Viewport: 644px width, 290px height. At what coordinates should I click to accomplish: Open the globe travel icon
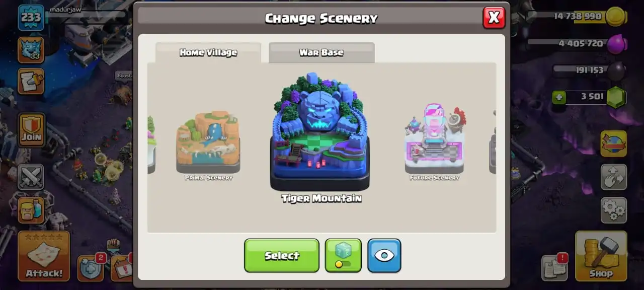[614, 143]
